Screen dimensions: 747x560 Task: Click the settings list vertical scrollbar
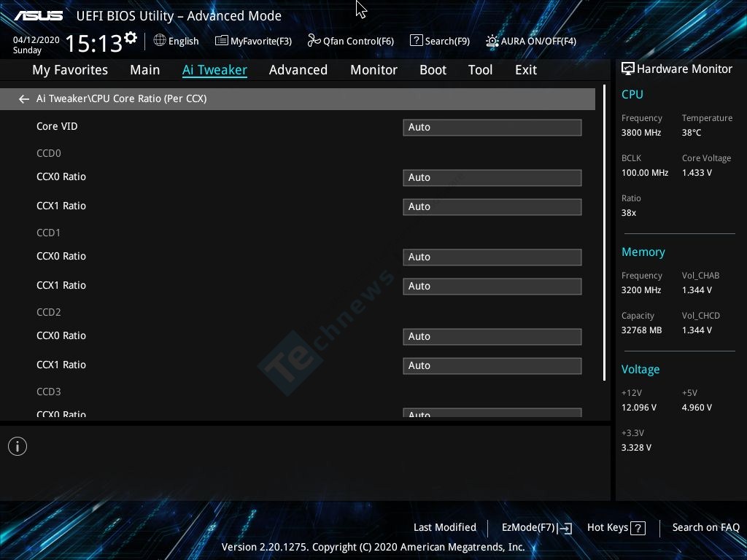click(605, 233)
